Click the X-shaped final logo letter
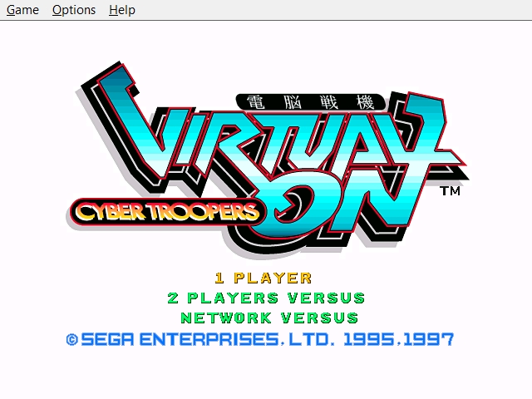The width and height of the screenshot is (532, 399). pyautogui.click(x=426, y=135)
